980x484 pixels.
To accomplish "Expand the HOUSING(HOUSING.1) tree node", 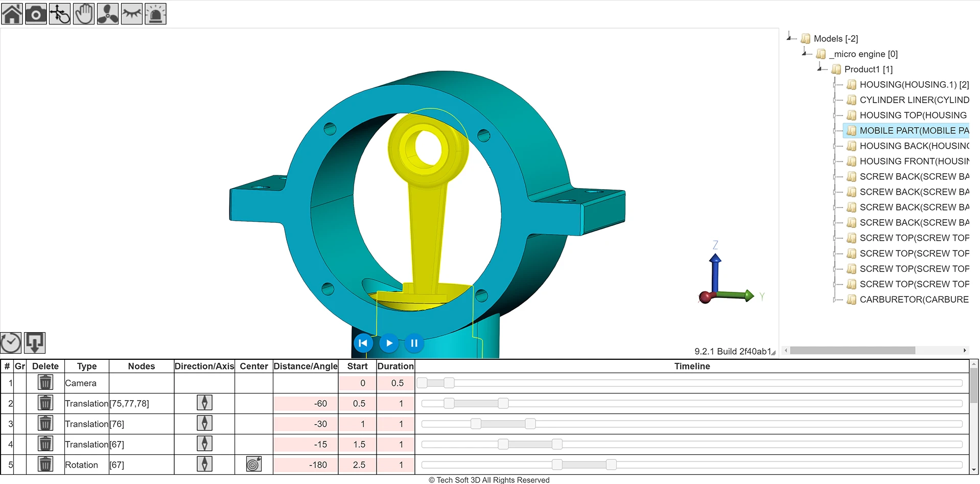I will point(834,84).
